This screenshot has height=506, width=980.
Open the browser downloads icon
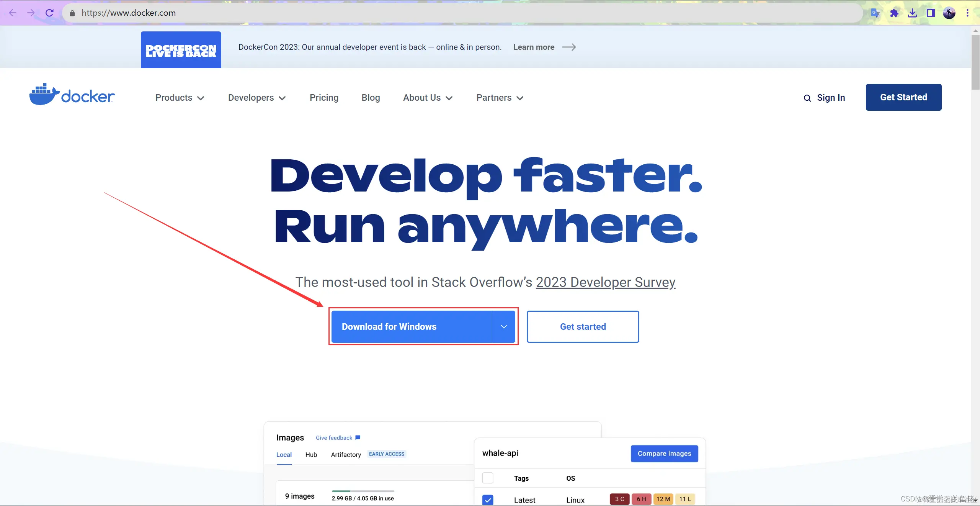[x=913, y=13]
